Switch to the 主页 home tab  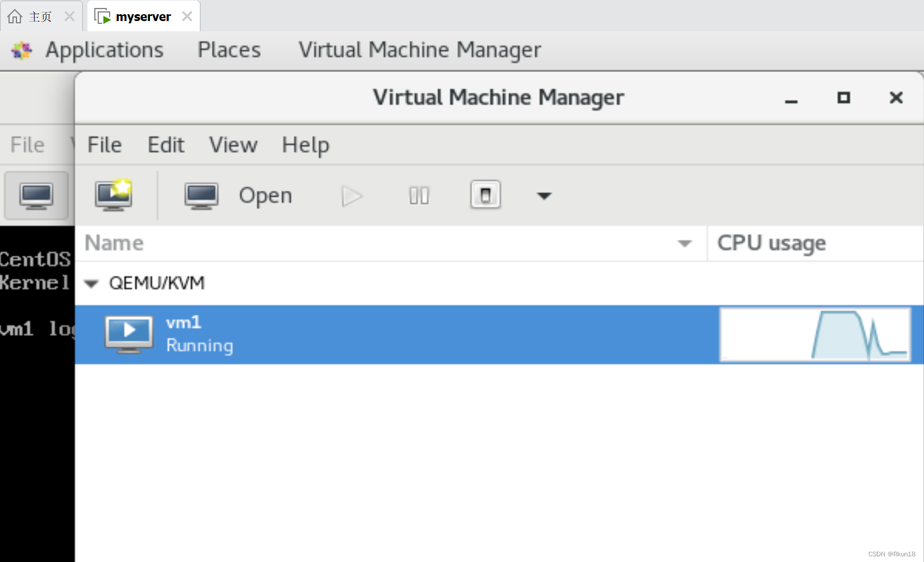tap(40, 16)
